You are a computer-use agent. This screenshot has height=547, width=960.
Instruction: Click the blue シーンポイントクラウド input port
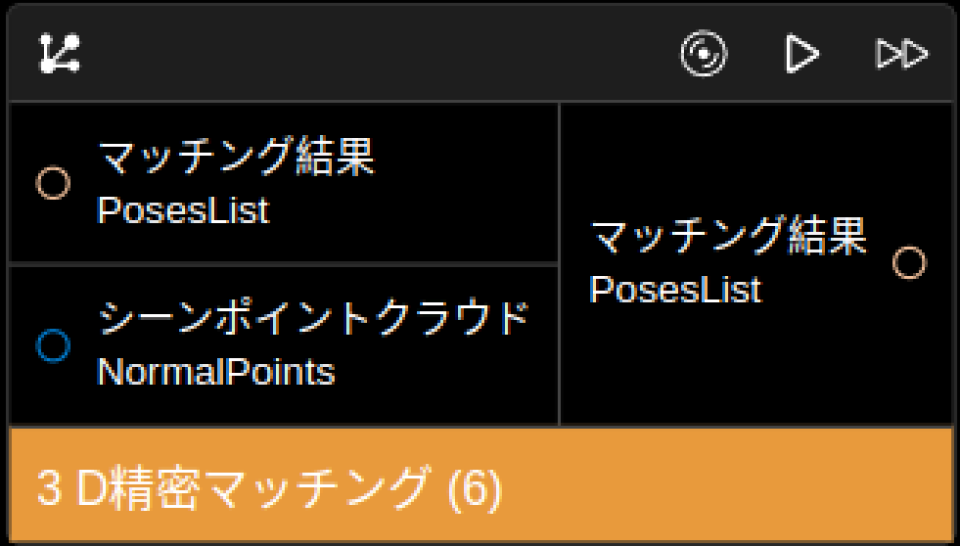point(53,346)
